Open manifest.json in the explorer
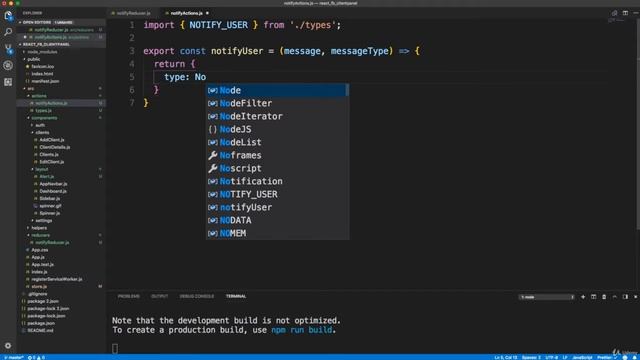The width and height of the screenshot is (640, 360). (x=45, y=81)
